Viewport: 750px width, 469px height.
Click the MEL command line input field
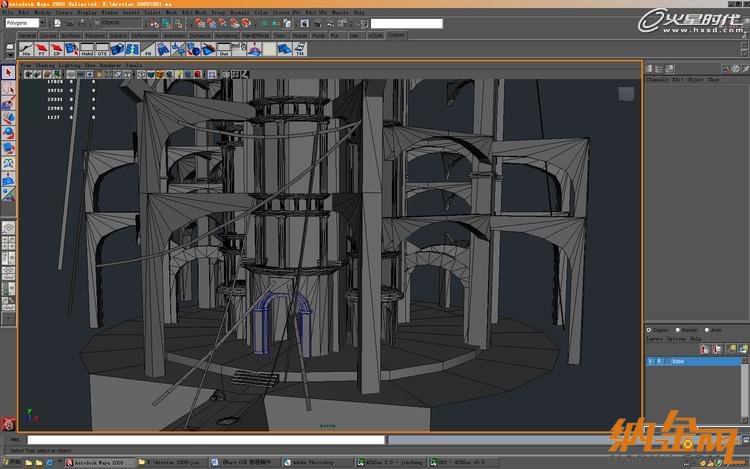(200, 439)
